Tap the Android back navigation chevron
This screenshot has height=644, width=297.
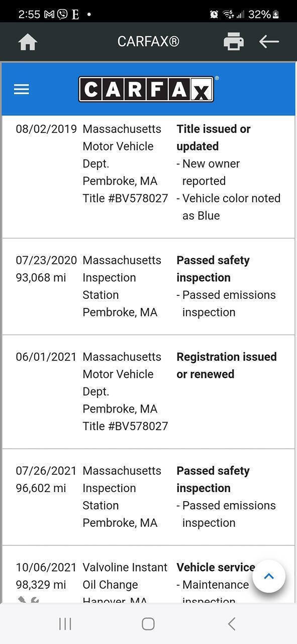click(231, 624)
